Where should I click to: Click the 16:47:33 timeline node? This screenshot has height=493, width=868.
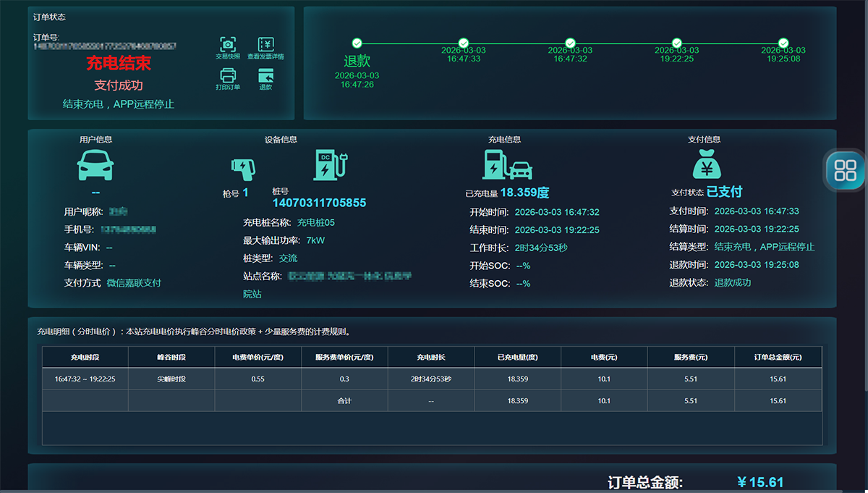click(x=463, y=42)
